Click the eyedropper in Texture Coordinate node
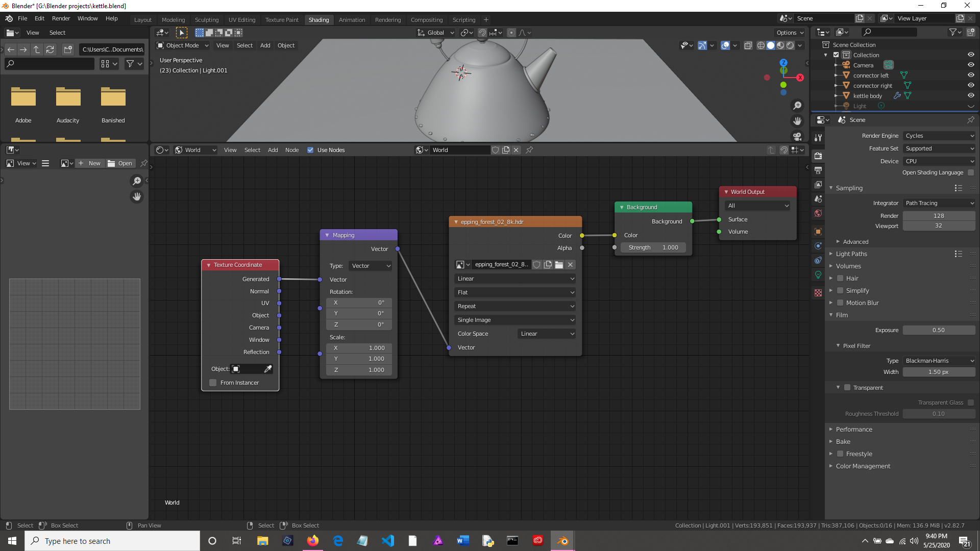The height and width of the screenshot is (551, 980). click(x=267, y=369)
